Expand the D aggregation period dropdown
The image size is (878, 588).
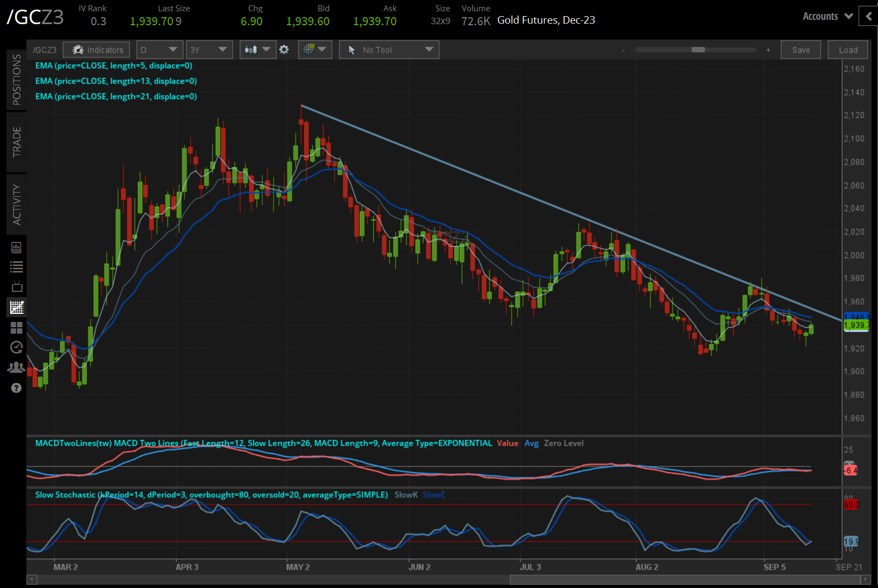(159, 50)
